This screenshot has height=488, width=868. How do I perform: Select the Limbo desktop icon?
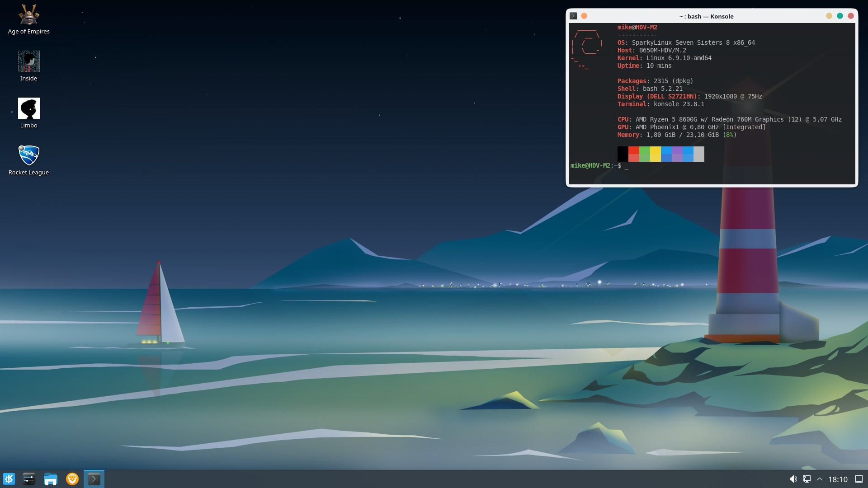point(28,113)
